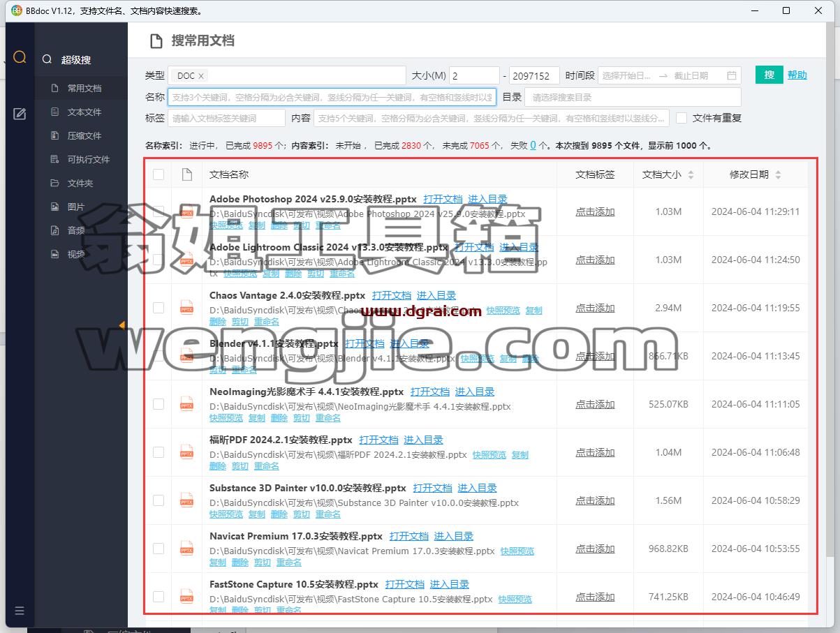840x633 pixels.
Task: Click PPTX file icon for FastStone Capture
Action: (x=187, y=597)
